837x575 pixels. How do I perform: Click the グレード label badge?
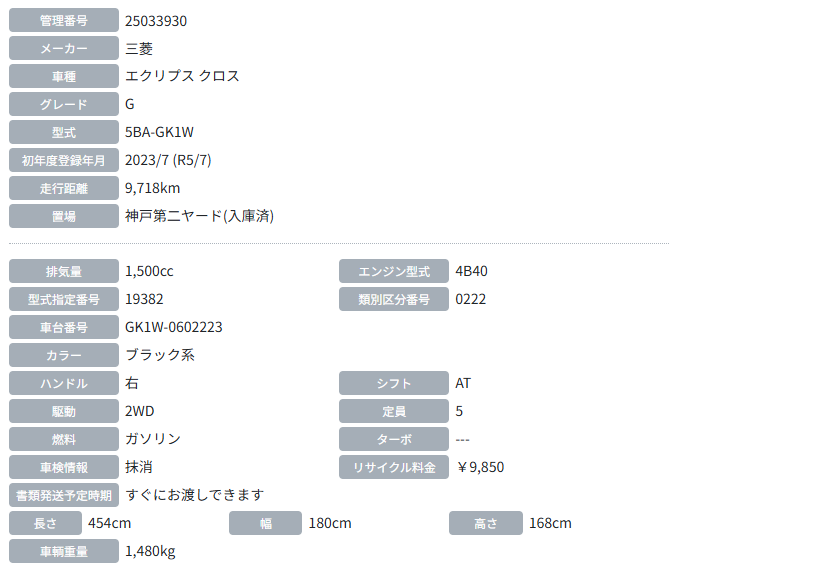(x=63, y=104)
